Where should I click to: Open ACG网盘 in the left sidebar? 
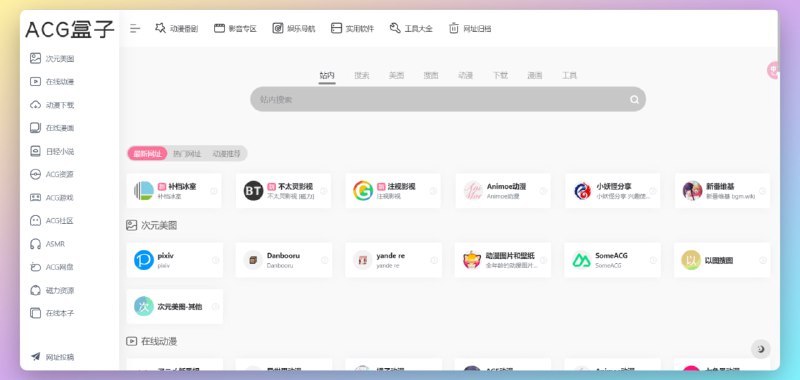(52, 267)
